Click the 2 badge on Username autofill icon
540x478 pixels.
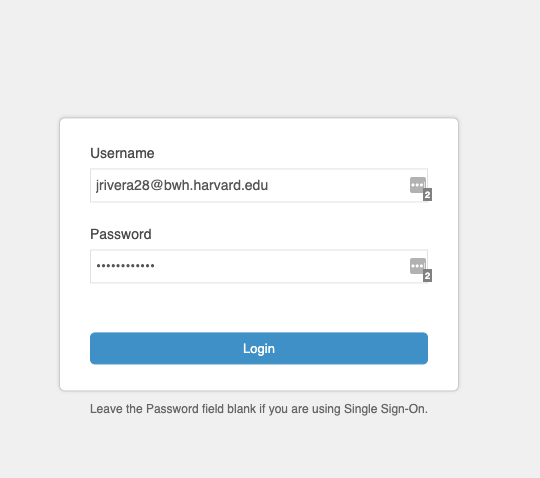pyautogui.click(x=427, y=195)
